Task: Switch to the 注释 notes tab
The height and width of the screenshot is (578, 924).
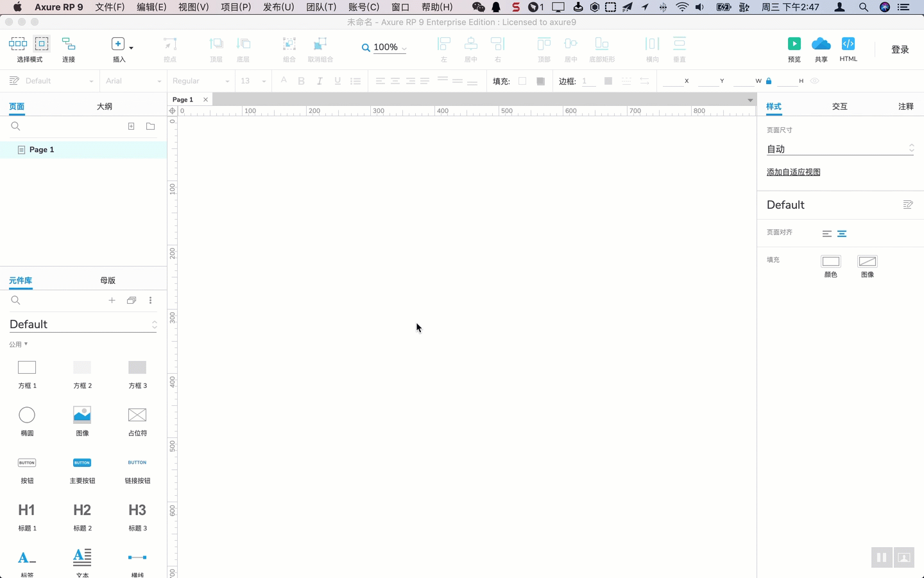Action: (906, 107)
